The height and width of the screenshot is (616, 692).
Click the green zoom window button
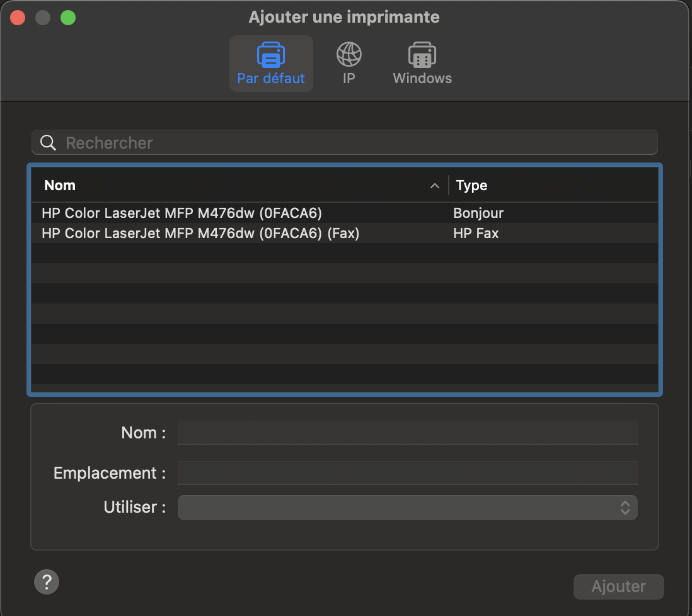(x=68, y=18)
